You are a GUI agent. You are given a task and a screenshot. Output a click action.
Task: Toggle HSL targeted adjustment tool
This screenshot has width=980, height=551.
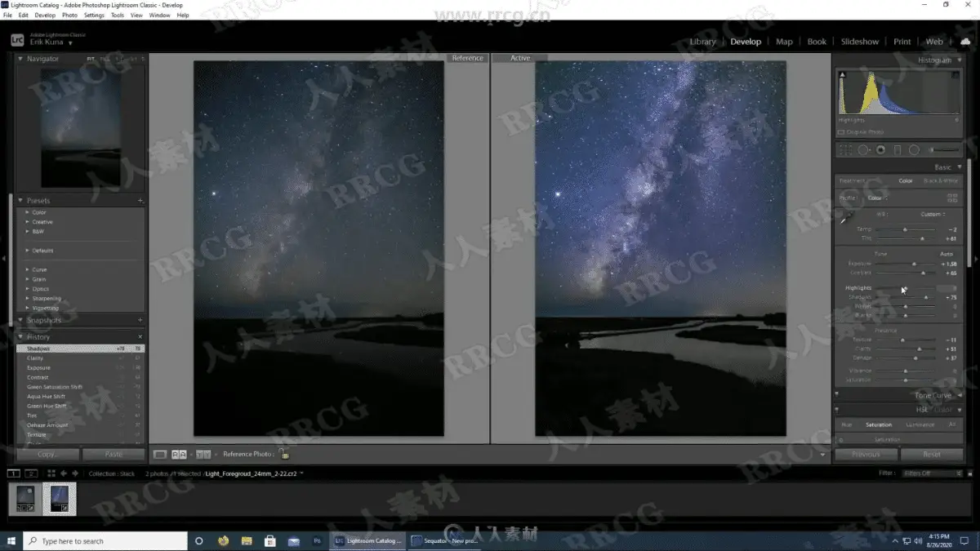[841, 439]
